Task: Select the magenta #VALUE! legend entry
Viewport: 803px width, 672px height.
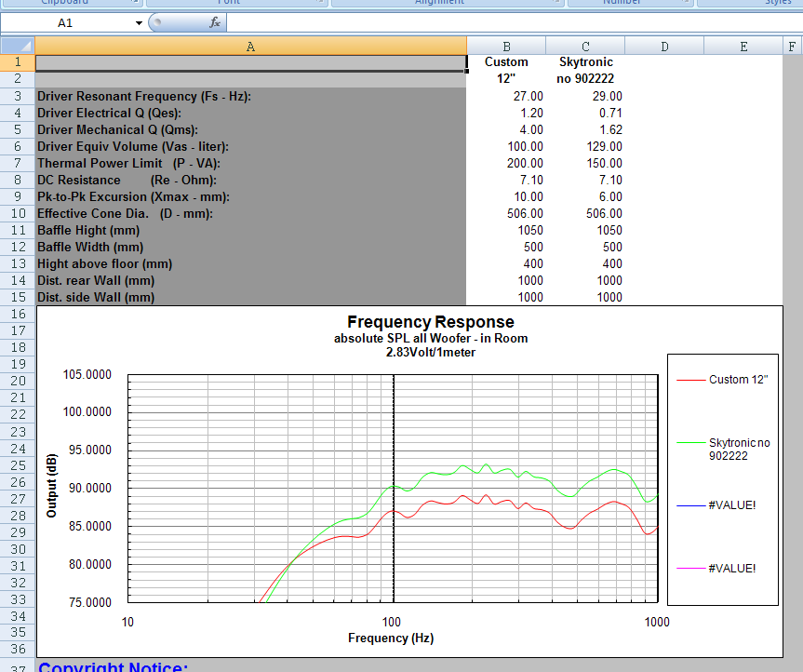Action: coord(716,569)
